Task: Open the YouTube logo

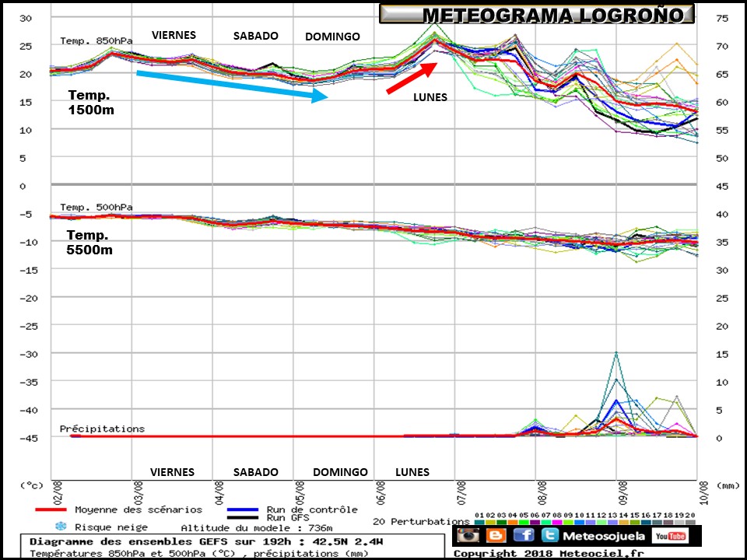Action: (x=670, y=536)
